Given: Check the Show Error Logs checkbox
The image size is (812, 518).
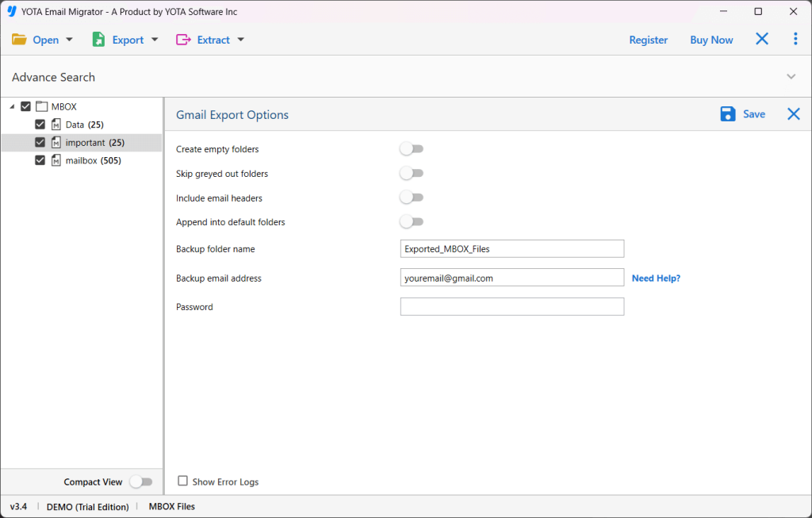Looking at the screenshot, I should point(183,481).
